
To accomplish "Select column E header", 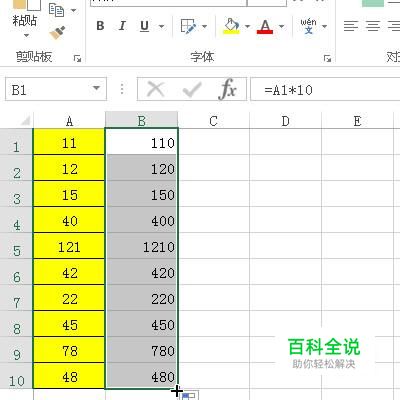I will point(357,121).
